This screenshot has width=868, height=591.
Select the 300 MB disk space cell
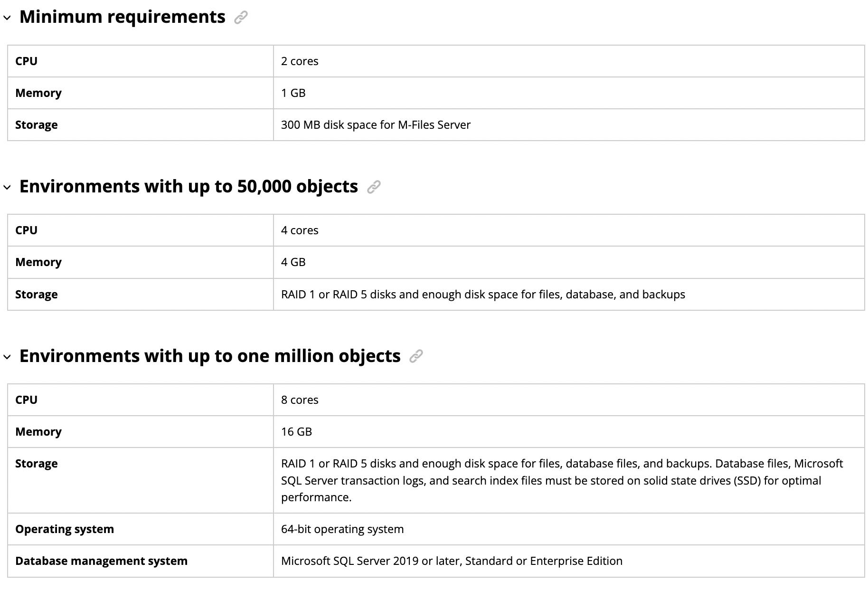click(569, 125)
